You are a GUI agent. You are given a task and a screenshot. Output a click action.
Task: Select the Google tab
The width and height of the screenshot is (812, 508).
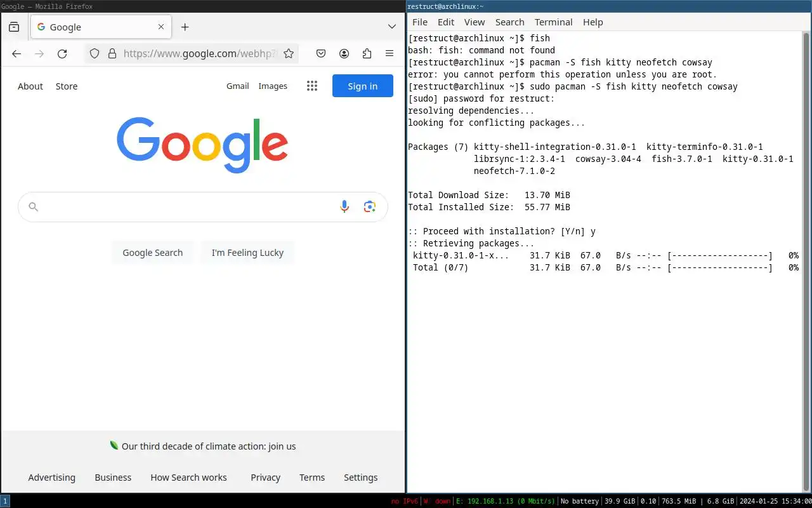tap(100, 27)
